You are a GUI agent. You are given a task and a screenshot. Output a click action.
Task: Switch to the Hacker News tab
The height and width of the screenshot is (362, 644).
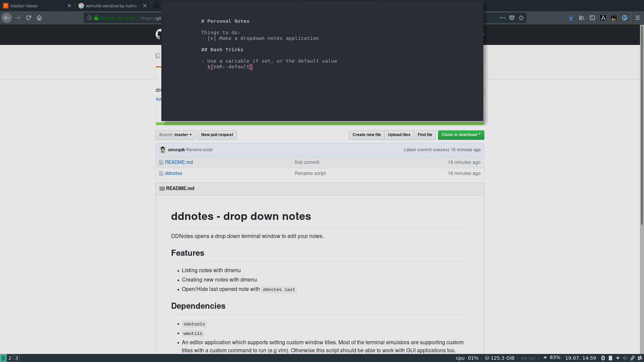(x=34, y=6)
